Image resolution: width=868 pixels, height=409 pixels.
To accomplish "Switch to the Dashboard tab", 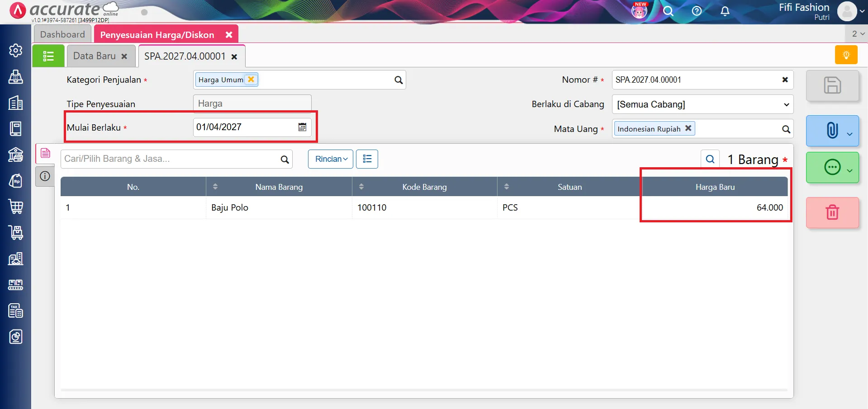I will (62, 34).
